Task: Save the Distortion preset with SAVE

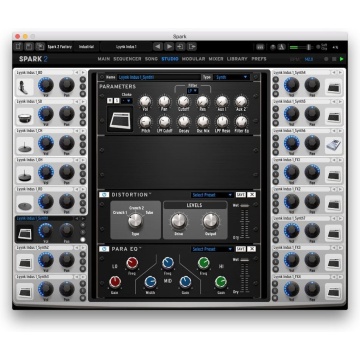Action: [240, 195]
